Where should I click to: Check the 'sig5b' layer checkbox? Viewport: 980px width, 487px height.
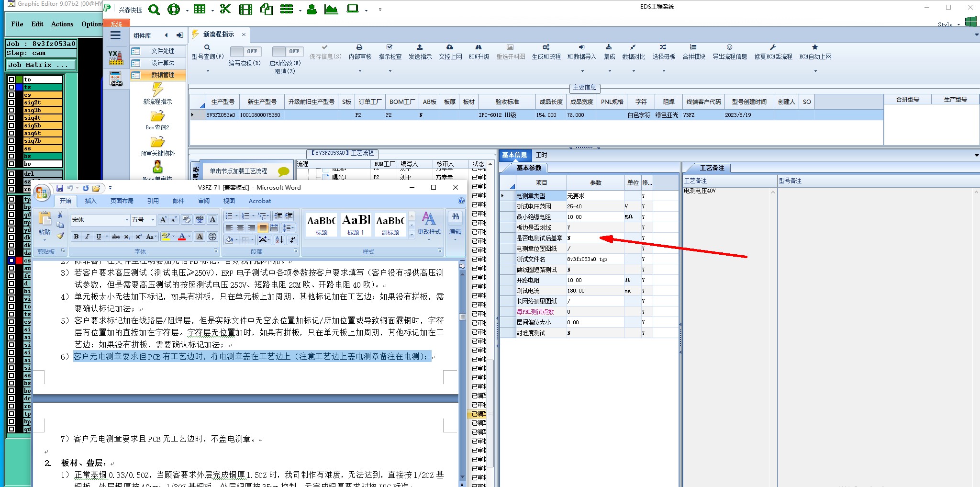click(x=11, y=125)
